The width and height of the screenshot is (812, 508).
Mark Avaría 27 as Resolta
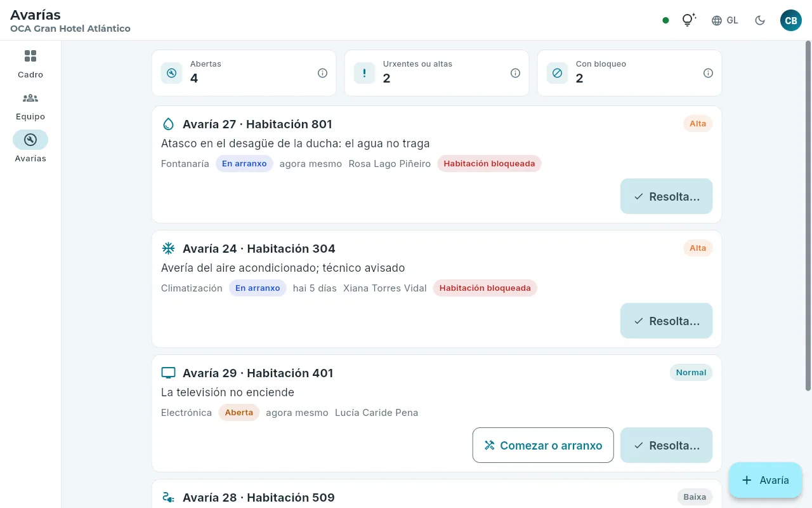click(666, 196)
